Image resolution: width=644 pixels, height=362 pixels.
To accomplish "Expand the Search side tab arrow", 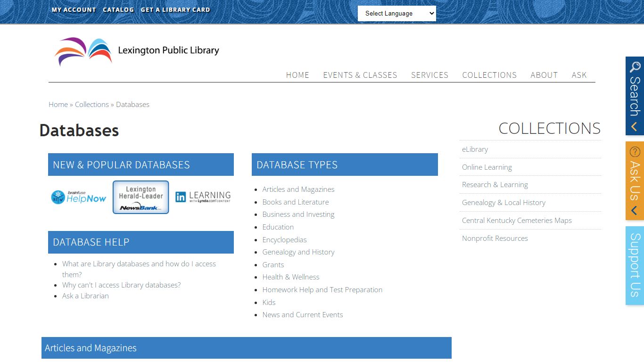I will [635, 126].
